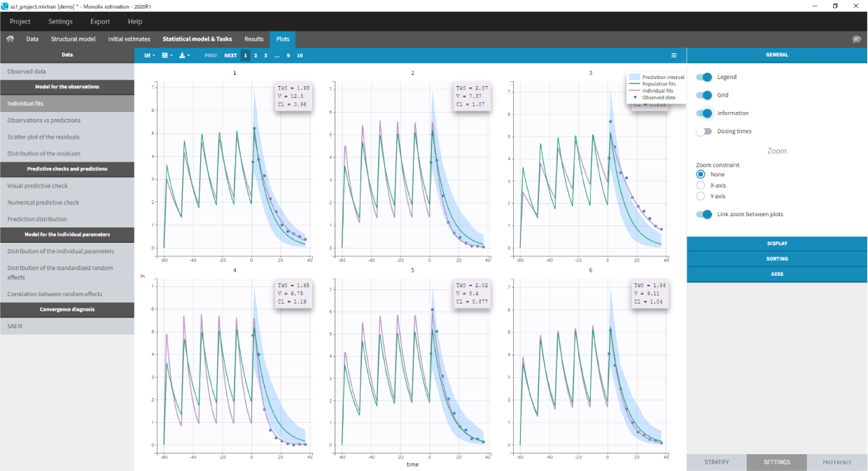Viewport: 868px width, 471px height.
Task: Expand the DISPLAY settings section
Action: pyautogui.click(x=777, y=244)
